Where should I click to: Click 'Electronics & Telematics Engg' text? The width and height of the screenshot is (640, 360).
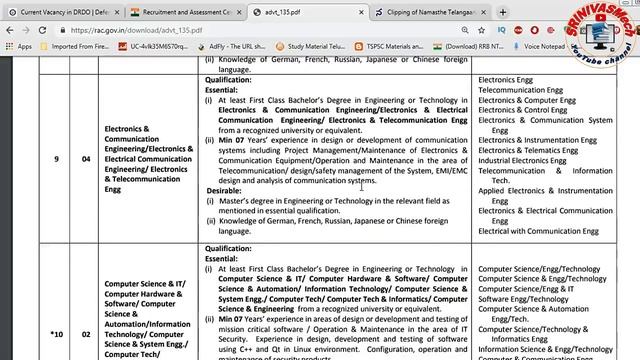(528, 150)
